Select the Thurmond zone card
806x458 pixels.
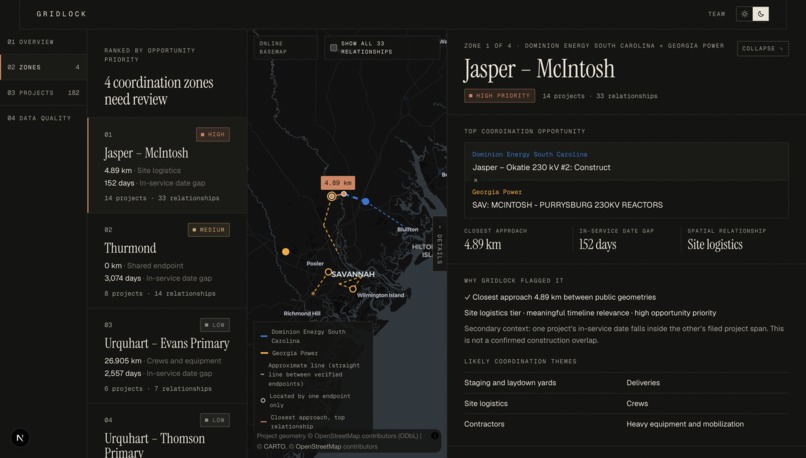point(168,261)
